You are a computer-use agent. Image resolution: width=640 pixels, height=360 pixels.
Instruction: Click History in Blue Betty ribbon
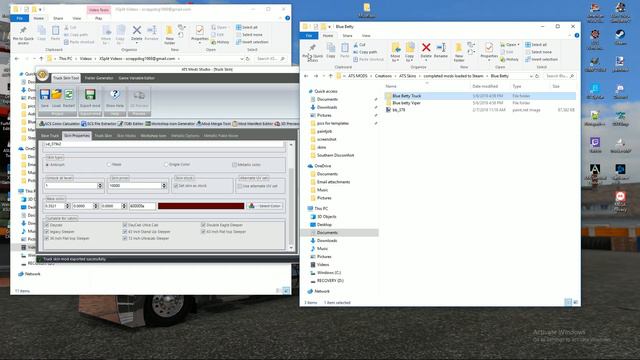[509, 59]
